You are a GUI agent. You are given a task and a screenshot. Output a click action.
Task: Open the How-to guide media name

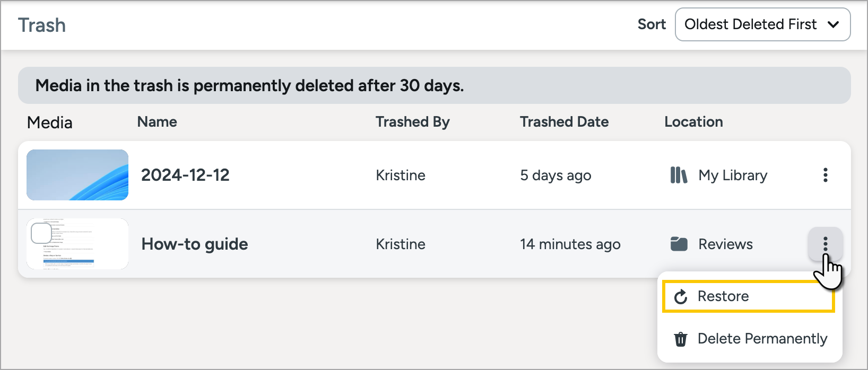(x=195, y=244)
